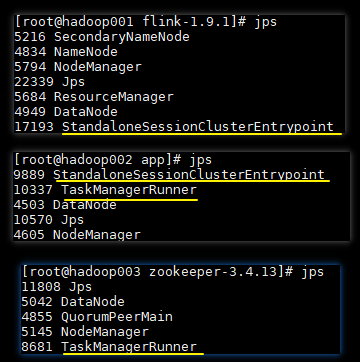The height and width of the screenshot is (362, 360).
Task: Click NodeManager process with PID 5145
Action: click(x=85, y=332)
